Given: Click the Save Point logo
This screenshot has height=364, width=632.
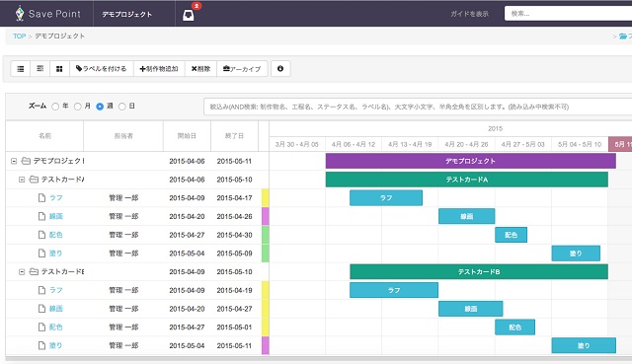Looking at the screenshot, I should (x=48, y=14).
